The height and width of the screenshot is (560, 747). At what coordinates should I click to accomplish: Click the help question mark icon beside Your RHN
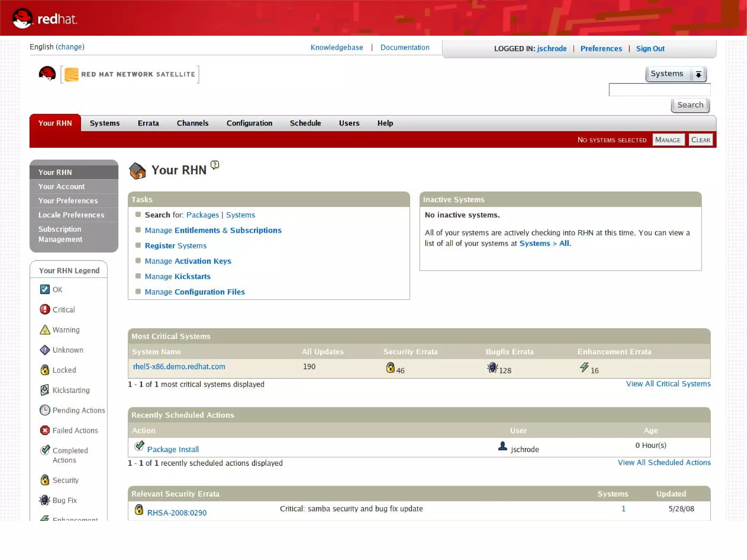(215, 165)
